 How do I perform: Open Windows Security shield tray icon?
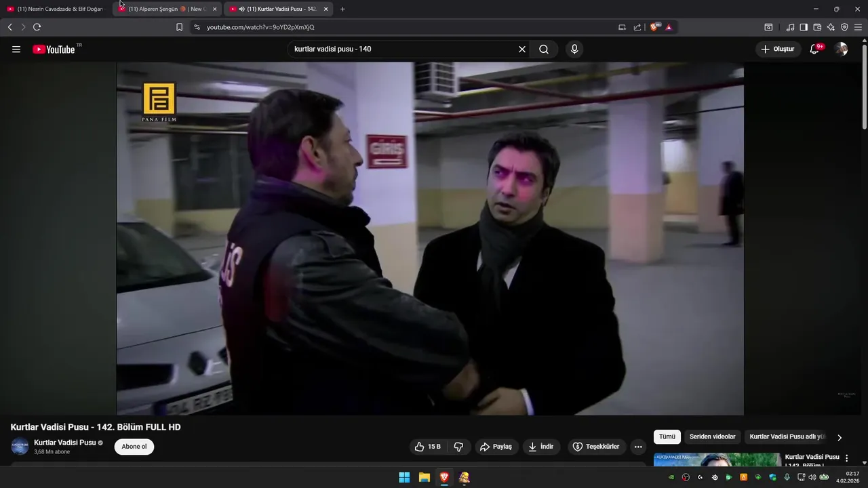tap(772, 477)
